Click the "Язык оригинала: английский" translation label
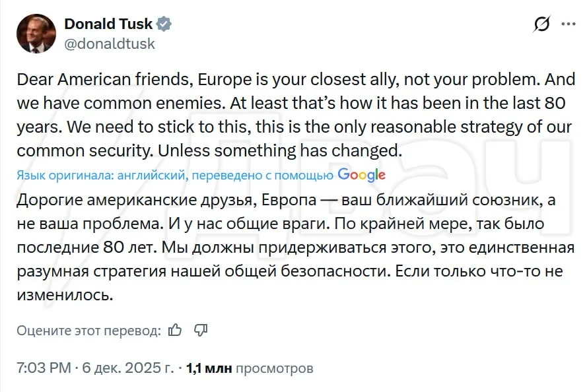The width and height of the screenshot is (587, 392). tap(101, 175)
